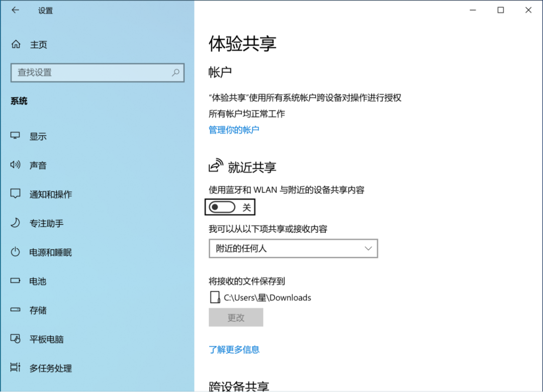Open the 附近的任何人 dropdown
543x392 pixels.
click(293, 248)
